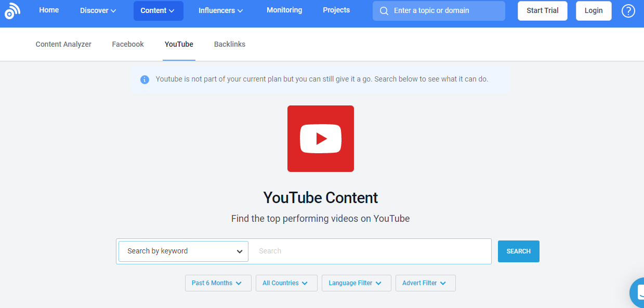Open the help question mark icon
This screenshot has width=644, height=308.
pyautogui.click(x=628, y=11)
